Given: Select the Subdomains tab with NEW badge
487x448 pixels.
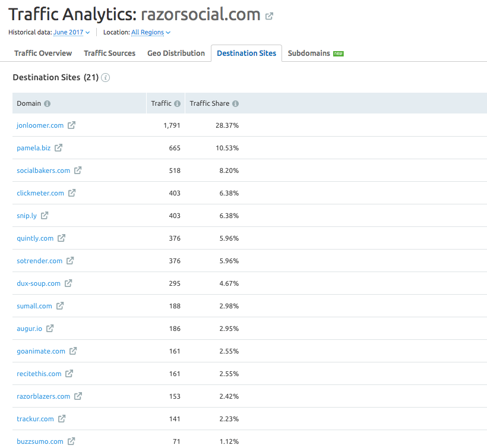Looking at the screenshot, I should [308, 53].
